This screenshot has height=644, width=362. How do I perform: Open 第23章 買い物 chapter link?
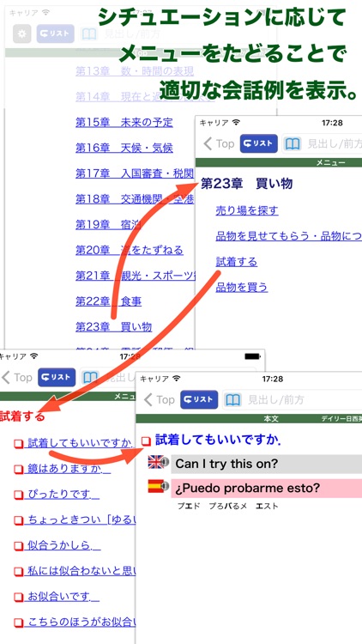114,327
